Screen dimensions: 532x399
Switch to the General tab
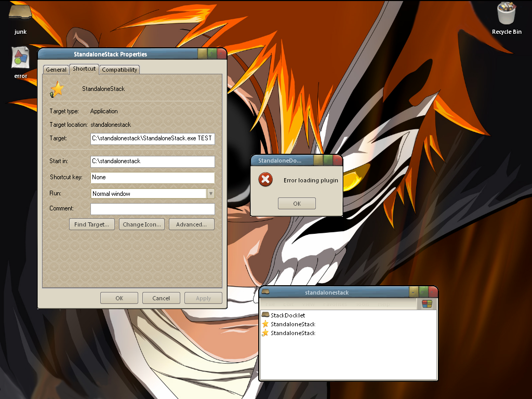56,70
